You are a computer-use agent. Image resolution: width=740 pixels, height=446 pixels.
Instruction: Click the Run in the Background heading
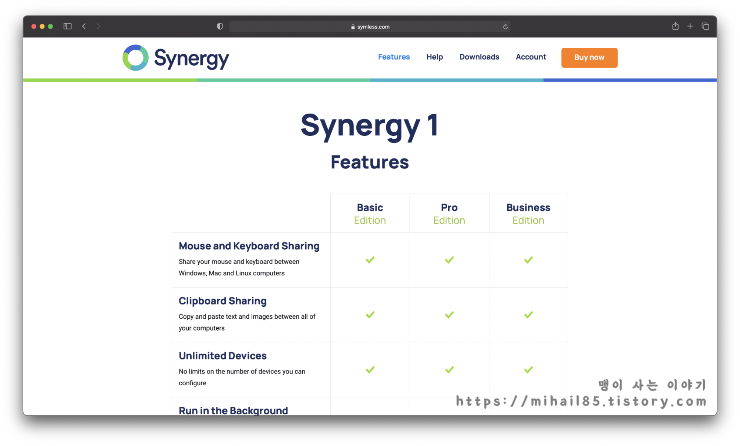click(233, 410)
